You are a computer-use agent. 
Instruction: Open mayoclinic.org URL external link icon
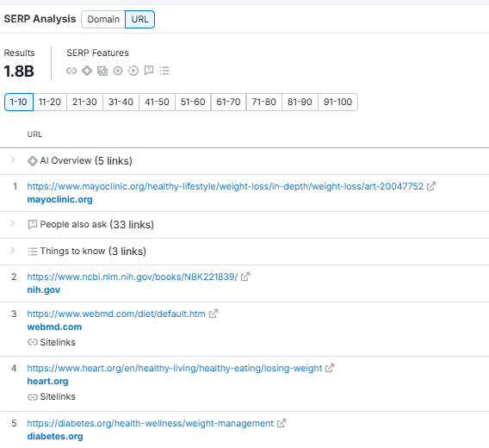coord(431,186)
